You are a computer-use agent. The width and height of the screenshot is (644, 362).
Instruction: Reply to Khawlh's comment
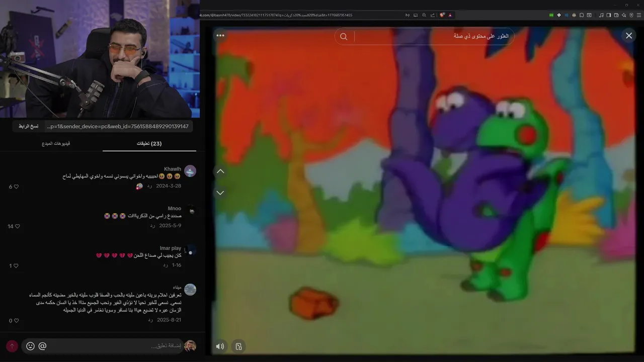pos(149,186)
